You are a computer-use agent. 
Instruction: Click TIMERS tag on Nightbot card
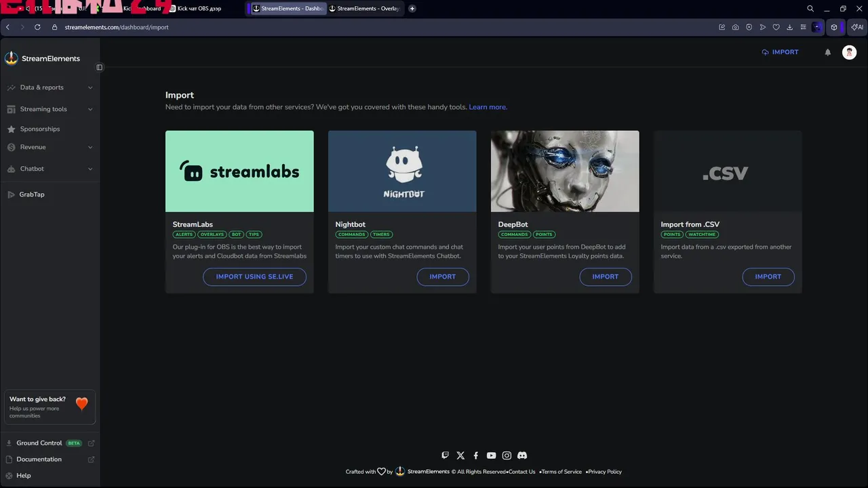pos(381,235)
